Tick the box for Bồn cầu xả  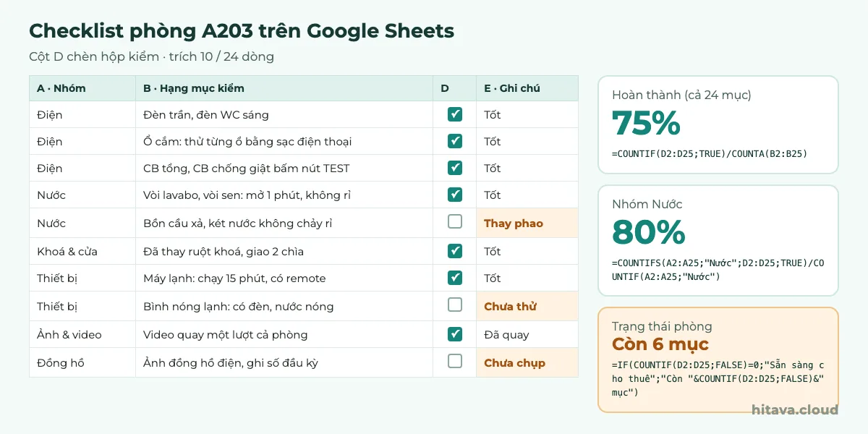point(455,222)
